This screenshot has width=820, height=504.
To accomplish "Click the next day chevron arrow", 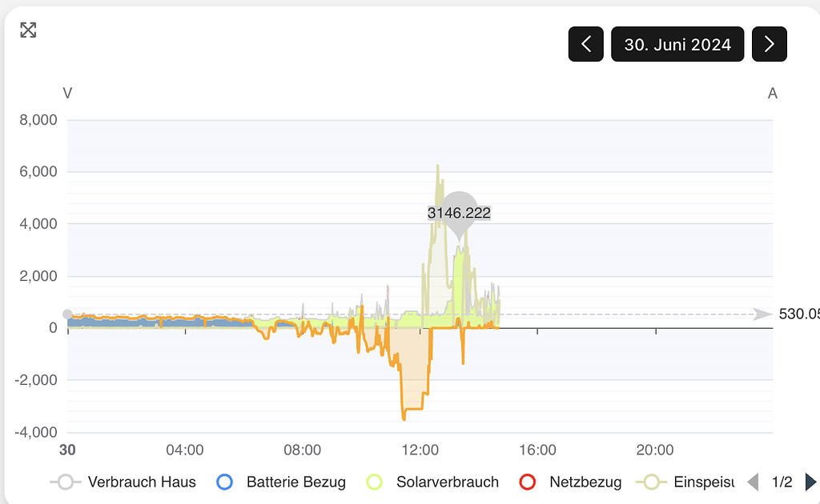I will (769, 44).
